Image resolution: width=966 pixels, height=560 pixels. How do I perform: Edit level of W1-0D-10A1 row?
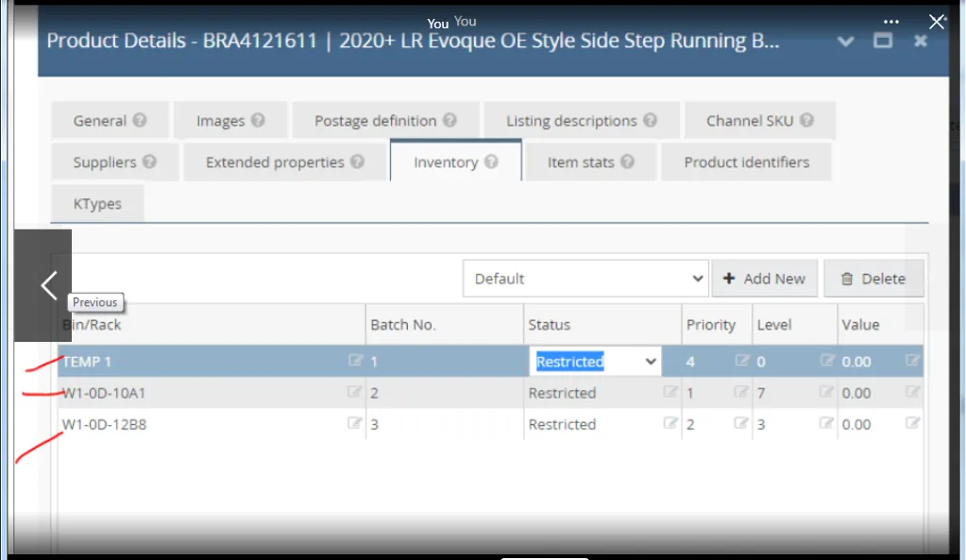click(x=826, y=392)
